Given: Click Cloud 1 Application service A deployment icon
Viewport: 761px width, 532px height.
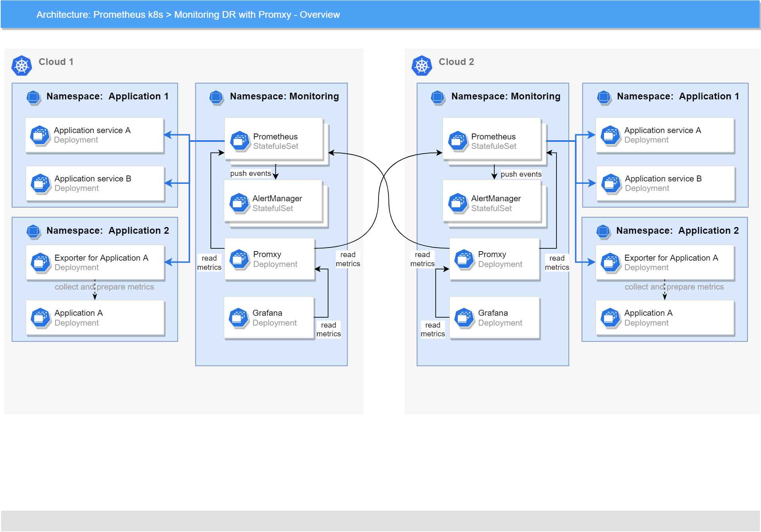Looking at the screenshot, I should [x=40, y=135].
